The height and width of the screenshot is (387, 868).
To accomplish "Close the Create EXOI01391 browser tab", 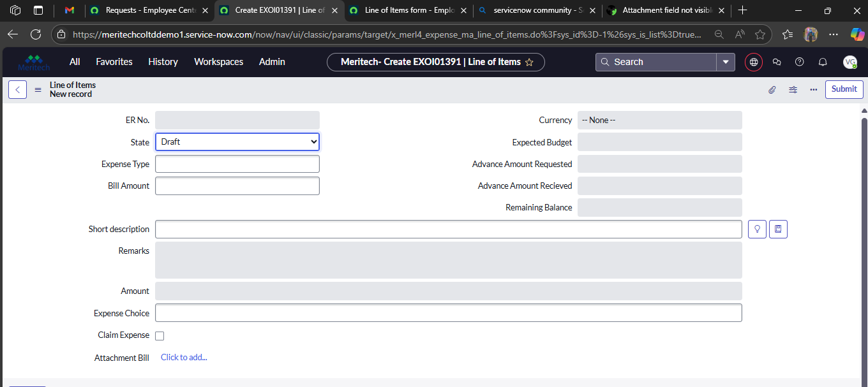I will coord(334,10).
